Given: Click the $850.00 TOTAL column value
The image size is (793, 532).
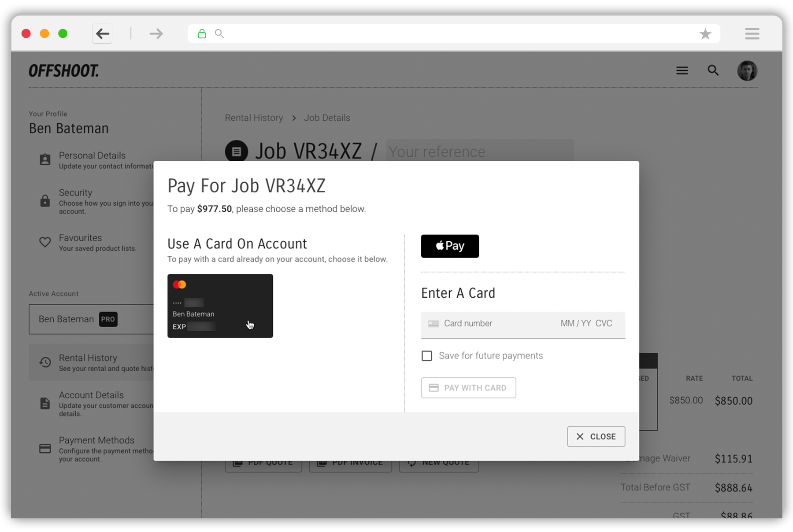Looking at the screenshot, I should (734, 401).
